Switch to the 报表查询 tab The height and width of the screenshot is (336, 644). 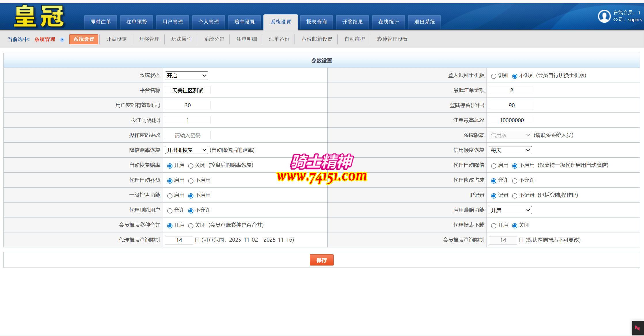click(x=316, y=22)
